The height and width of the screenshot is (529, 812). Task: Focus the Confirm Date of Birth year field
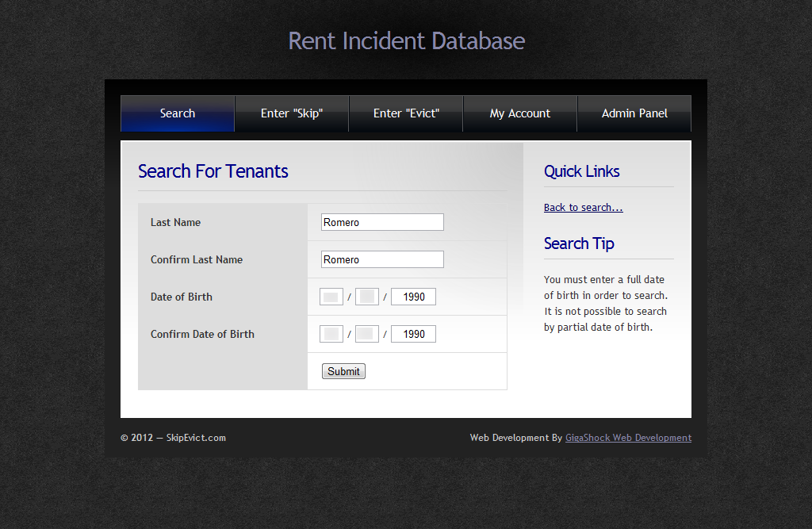[x=413, y=334]
